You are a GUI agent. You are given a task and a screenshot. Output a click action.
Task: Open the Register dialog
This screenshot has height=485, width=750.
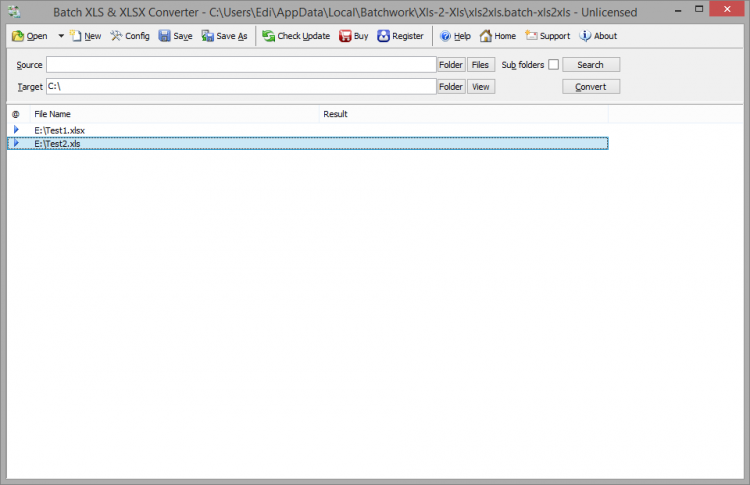[x=400, y=36]
